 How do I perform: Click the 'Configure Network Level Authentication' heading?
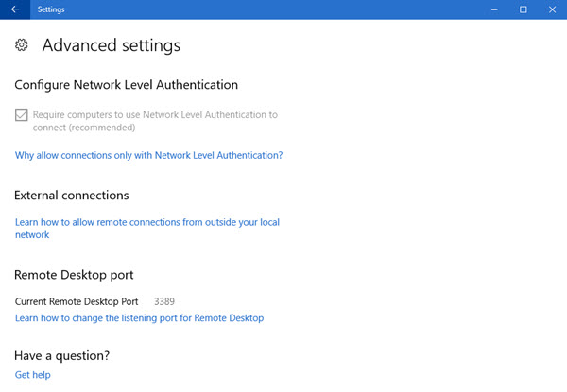pyautogui.click(x=126, y=86)
